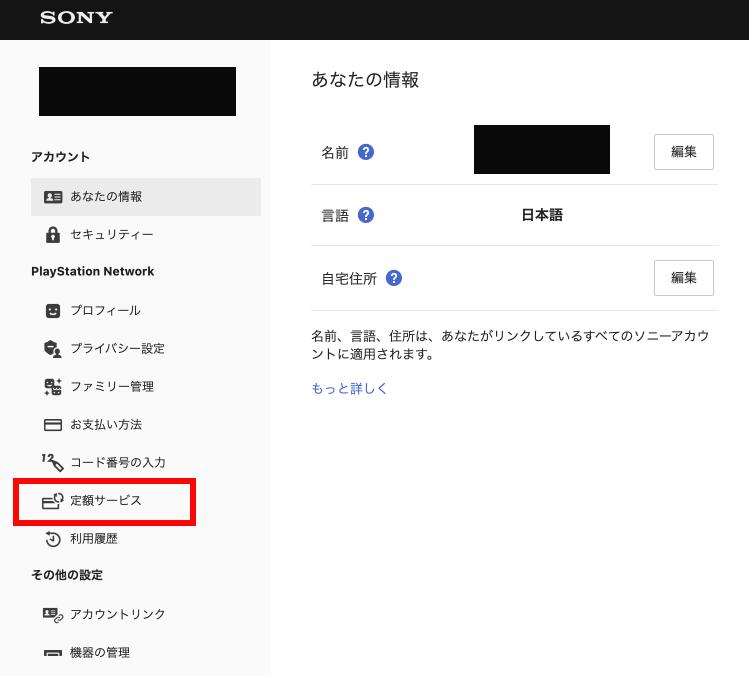This screenshot has width=749, height=676.
Task: Click the あなたの情報 page heading
Action: (x=365, y=80)
